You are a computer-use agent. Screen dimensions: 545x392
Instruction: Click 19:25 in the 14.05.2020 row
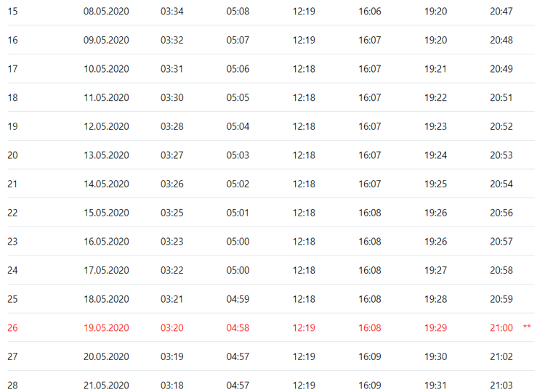(x=435, y=184)
